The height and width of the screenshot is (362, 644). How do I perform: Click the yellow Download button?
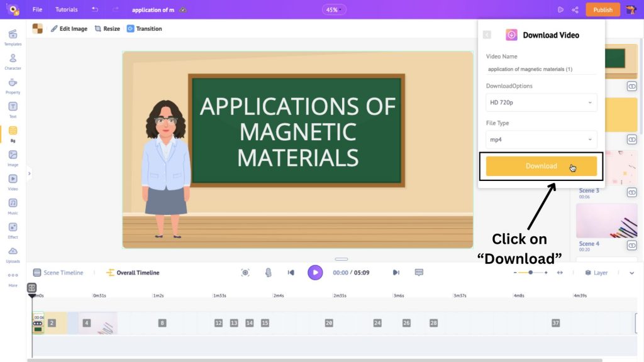[x=541, y=166]
